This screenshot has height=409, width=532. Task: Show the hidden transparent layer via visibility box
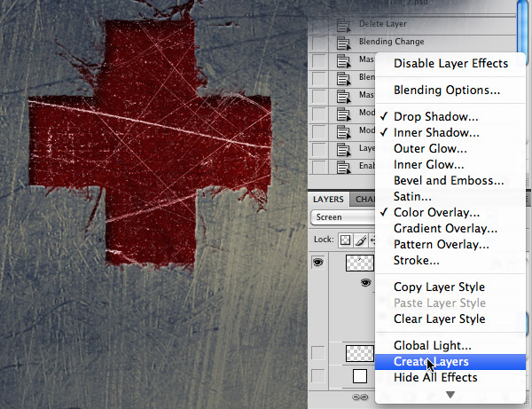click(x=318, y=353)
